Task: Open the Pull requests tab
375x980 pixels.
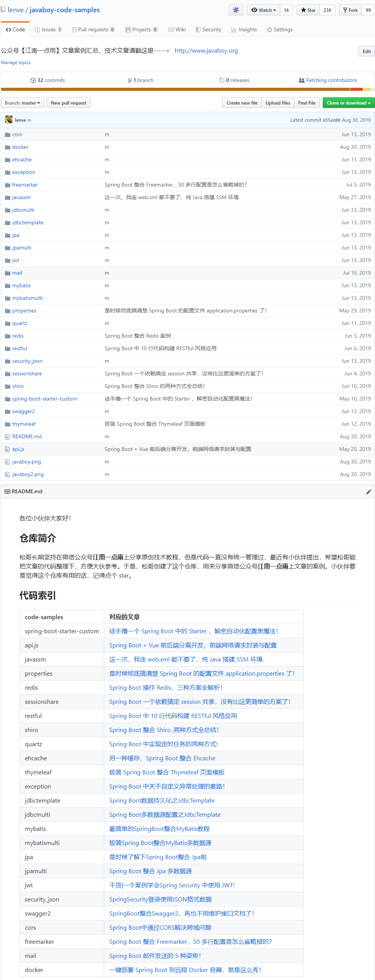Action: pos(94,30)
